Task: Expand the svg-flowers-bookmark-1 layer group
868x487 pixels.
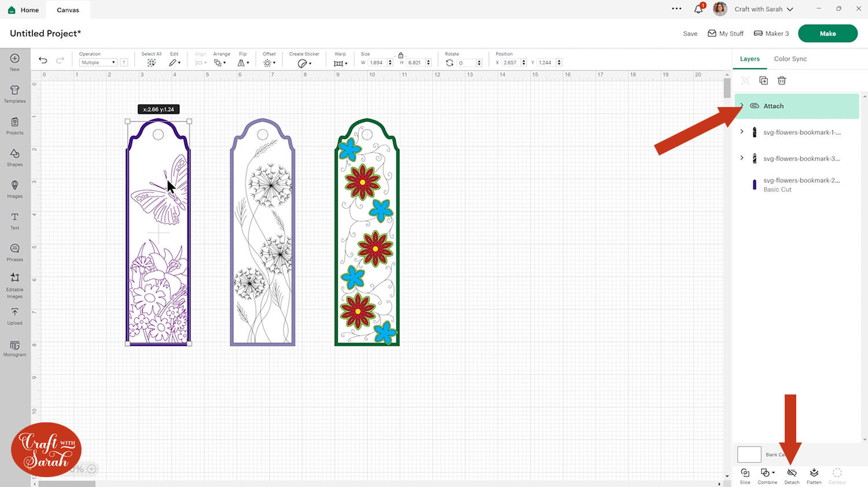Action: click(742, 132)
